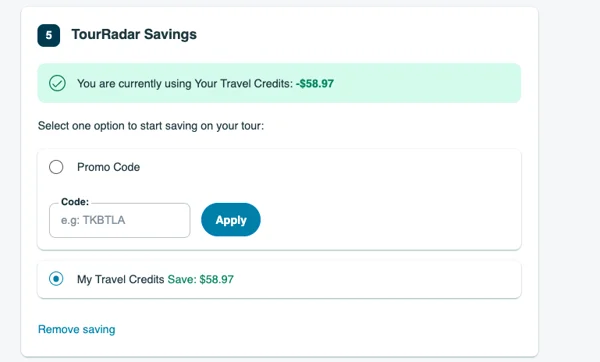Click the green Save: $58.97 text
This screenshot has width=600, height=362.
[x=201, y=279]
